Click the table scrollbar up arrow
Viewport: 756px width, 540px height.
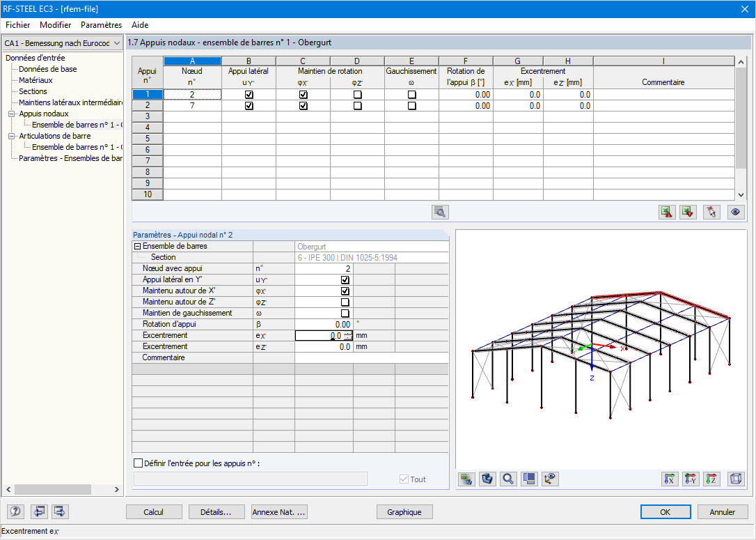click(x=741, y=62)
